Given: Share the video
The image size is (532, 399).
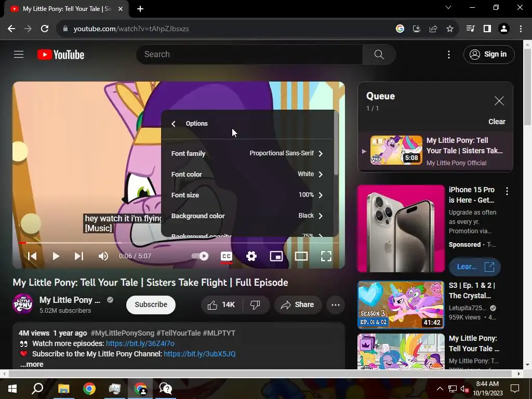Looking at the screenshot, I should point(298,304).
